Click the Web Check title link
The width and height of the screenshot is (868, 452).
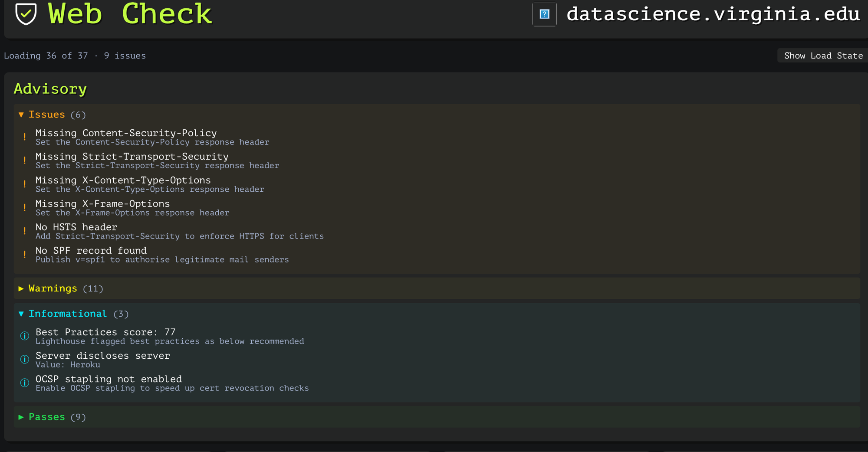[x=129, y=14]
